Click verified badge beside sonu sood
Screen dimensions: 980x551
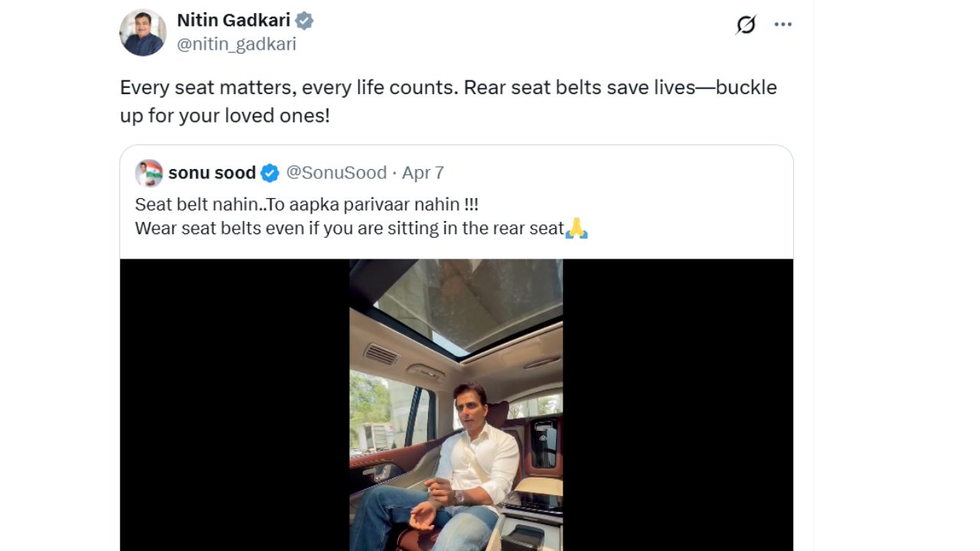(269, 174)
